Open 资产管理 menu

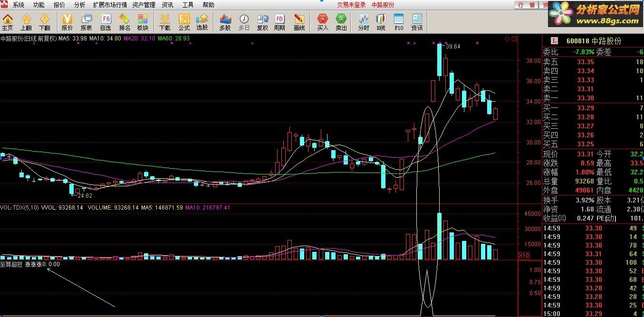pos(144,5)
